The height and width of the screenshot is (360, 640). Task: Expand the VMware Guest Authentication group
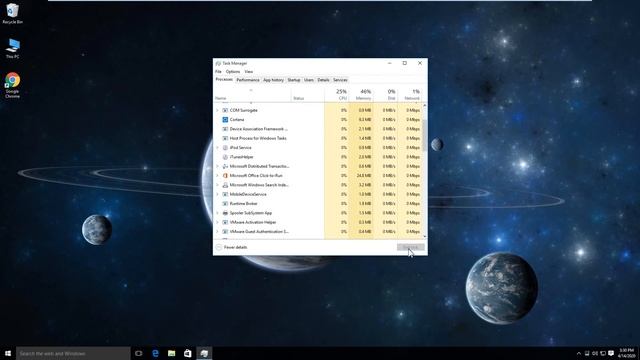(217, 232)
